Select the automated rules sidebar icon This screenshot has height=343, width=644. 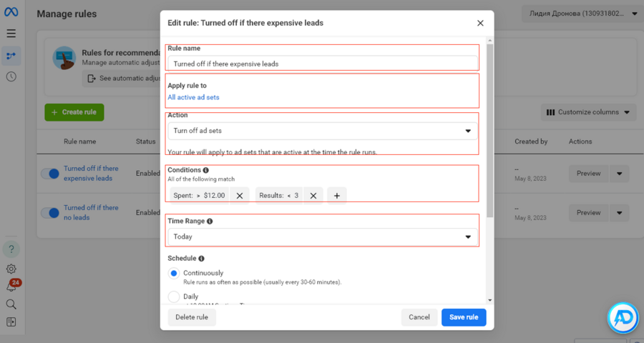tap(11, 56)
